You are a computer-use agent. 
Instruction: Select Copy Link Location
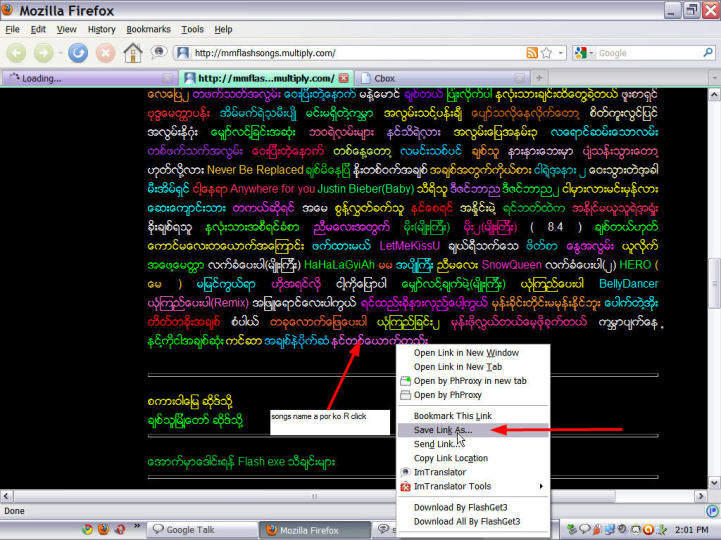click(x=474, y=458)
